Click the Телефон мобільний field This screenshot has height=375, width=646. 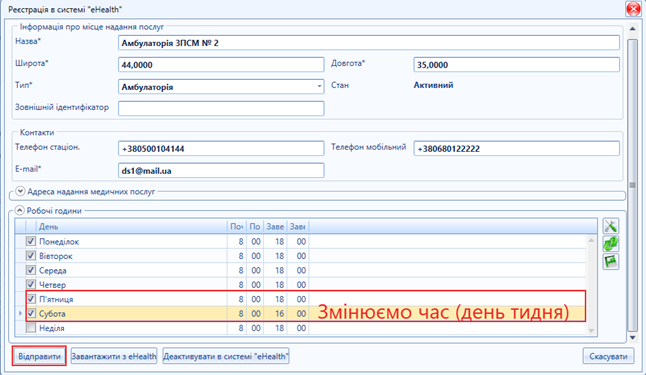pyautogui.click(x=516, y=149)
